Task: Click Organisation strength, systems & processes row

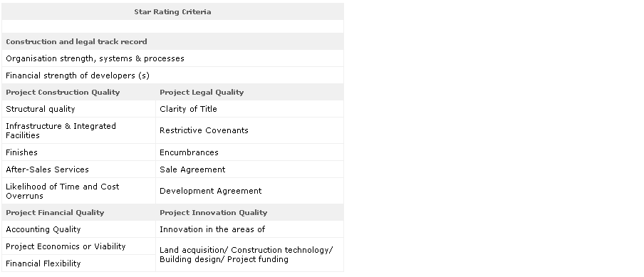Action: [x=172, y=58]
